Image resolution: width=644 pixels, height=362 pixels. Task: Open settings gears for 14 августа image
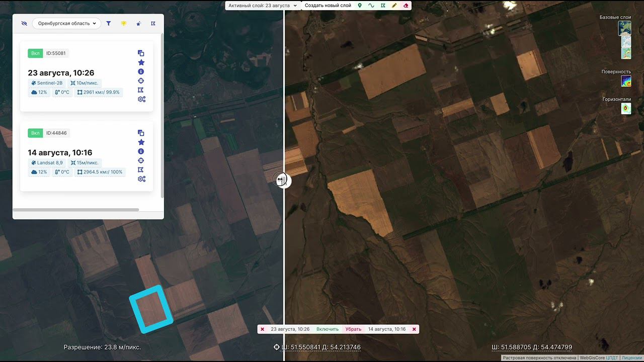point(141,178)
